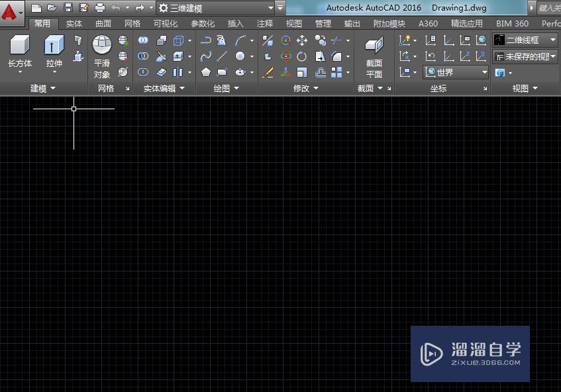
Task: Pick the Line tool in the Draw panel
Action: point(223,56)
